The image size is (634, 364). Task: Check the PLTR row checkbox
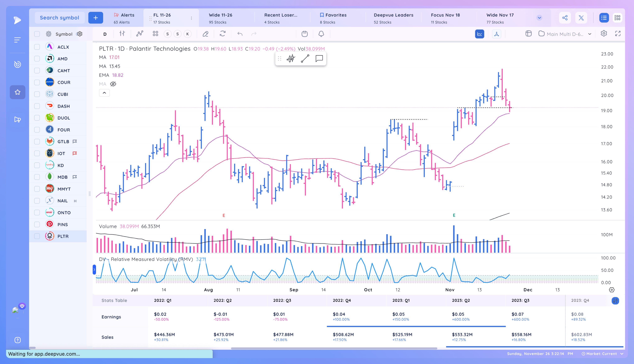click(x=37, y=236)
